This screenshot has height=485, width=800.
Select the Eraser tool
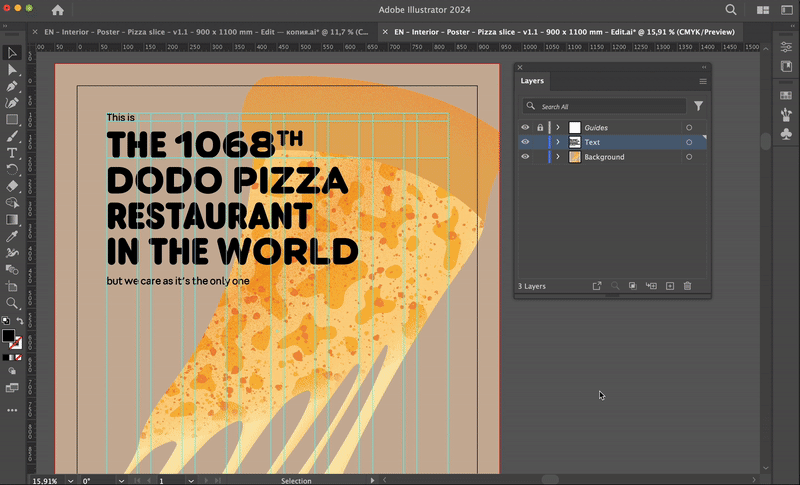click(12, 186)
